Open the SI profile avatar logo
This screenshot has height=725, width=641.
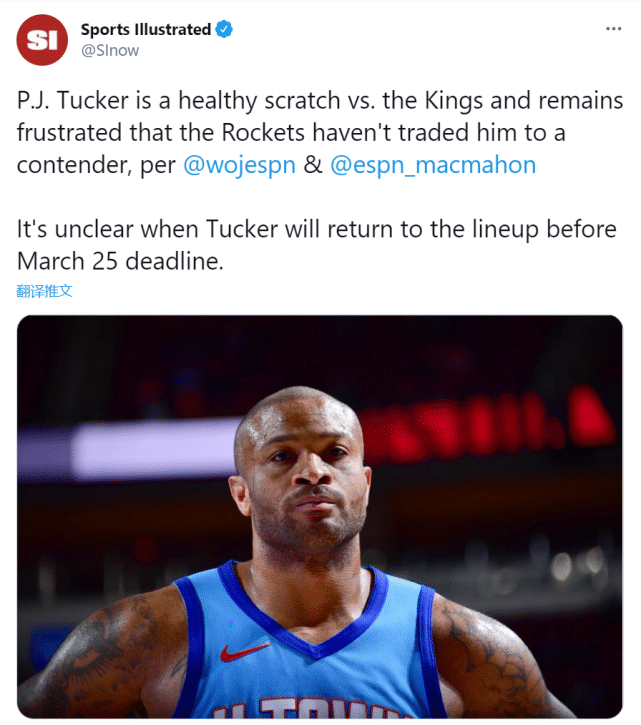42,40
